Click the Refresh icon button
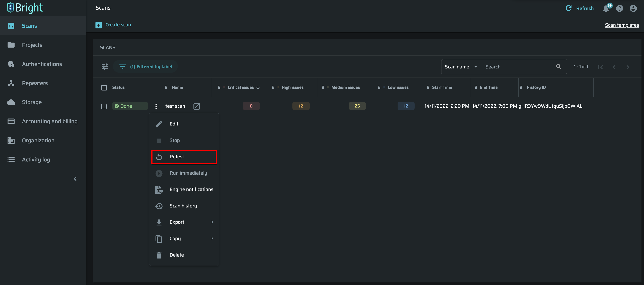 click(568, 8)
